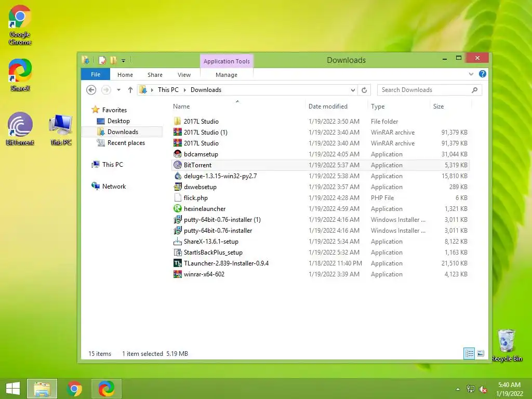Click the Windows Start button
Image resolution: width=532 pixels, height=399 pixels.
coord(13,389)
